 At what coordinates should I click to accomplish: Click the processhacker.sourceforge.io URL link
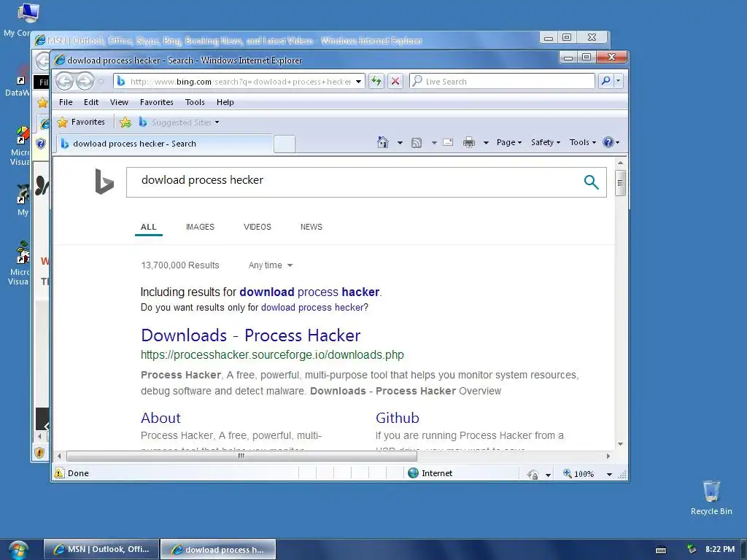[272, 355]
